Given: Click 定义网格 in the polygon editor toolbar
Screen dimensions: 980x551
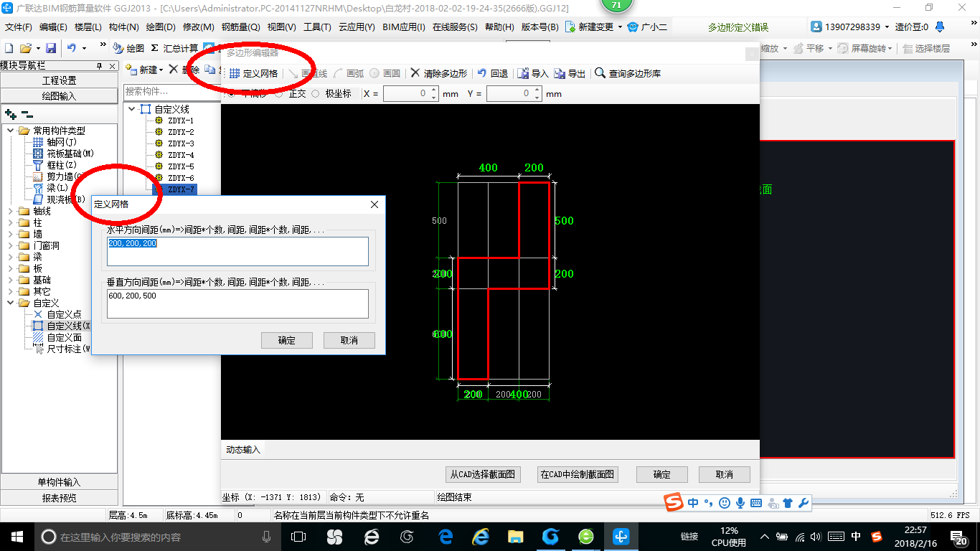Looking at the screenshot, I should pos(253,73).
